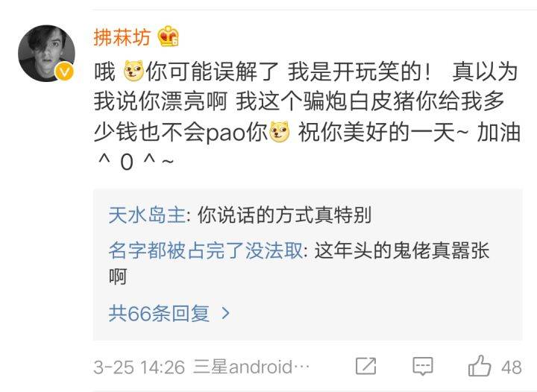Open 名字都被占完了没法取 user link
Image resolution: width=537 pixels, height=392 pixels.
[206, 250]
